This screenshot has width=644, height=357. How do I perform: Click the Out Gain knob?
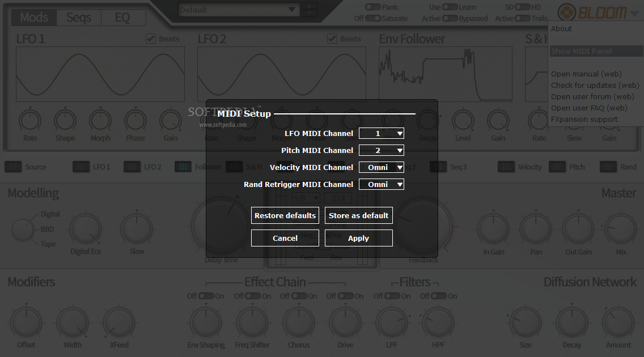point(578,229)
